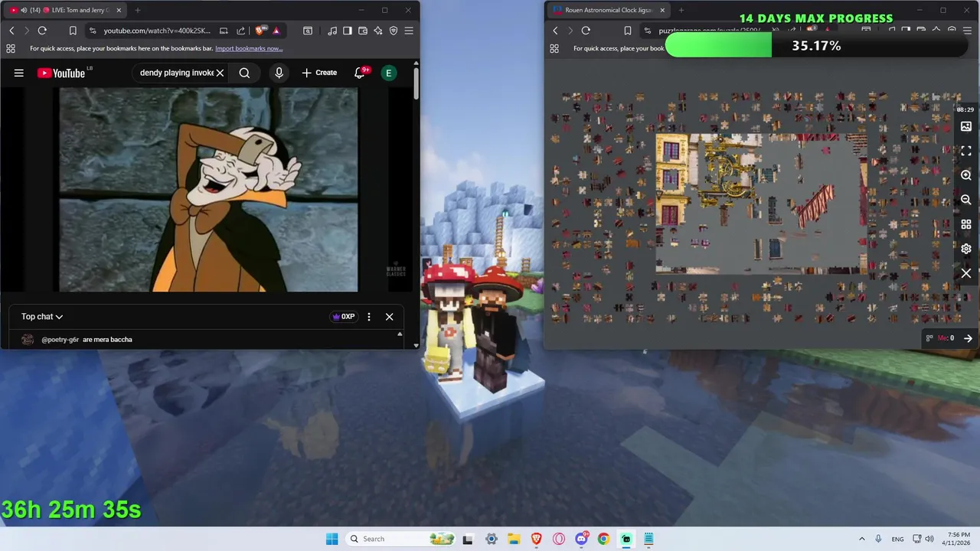Click the 0XP points badge in chat
The width and height of the screenshot is (980, 551).
coord(343,316)
